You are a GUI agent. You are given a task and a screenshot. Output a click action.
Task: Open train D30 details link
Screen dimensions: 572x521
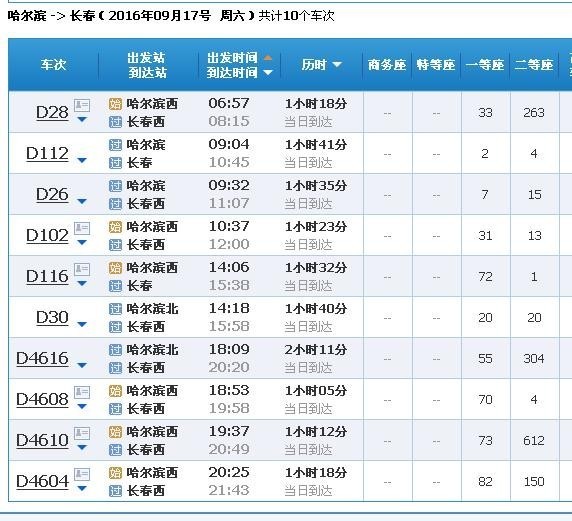(x=52, y=317)
